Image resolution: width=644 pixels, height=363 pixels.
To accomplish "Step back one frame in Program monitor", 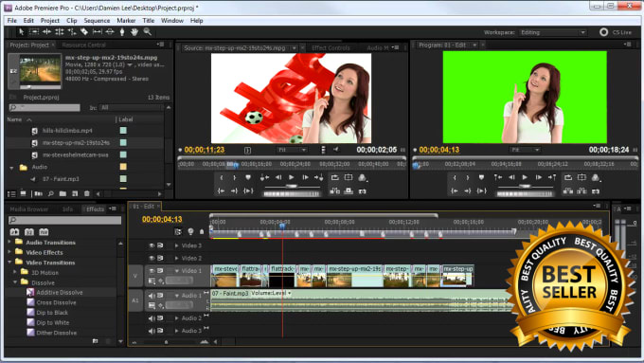I will coord(511,177).
